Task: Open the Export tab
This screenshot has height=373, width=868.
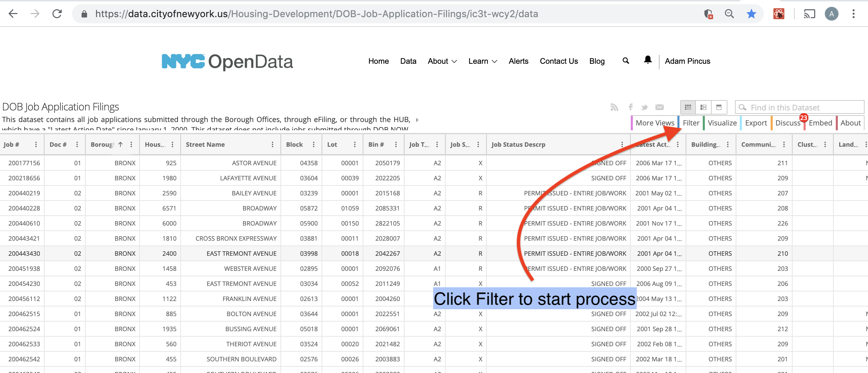Action: pos(756,123)
